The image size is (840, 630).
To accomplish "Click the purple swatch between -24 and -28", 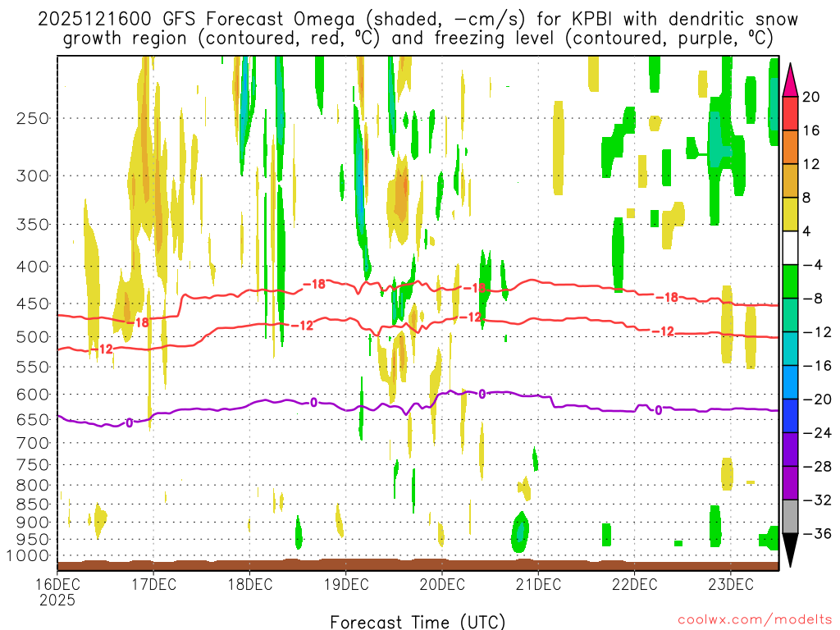I will [790, 449].
